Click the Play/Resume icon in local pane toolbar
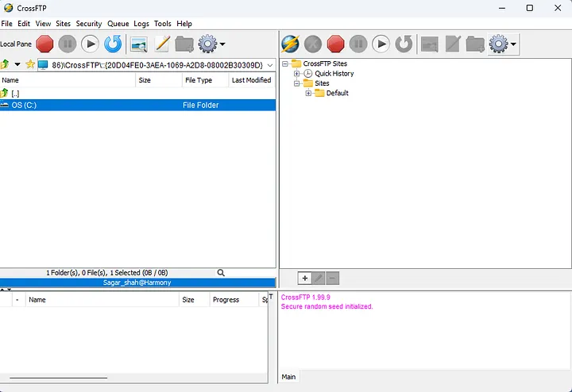572x392 pixels. click(x=90, y=44)
